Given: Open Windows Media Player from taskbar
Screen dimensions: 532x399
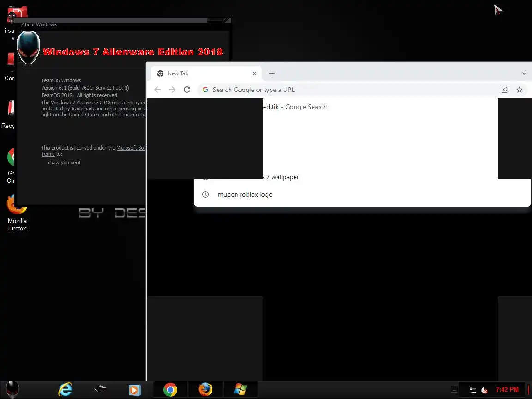Looking at the screenshot, I should coord(134,390).
